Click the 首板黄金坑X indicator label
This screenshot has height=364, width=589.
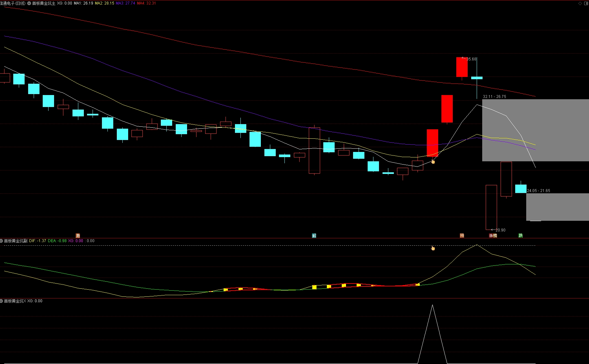tap(15, 301)
